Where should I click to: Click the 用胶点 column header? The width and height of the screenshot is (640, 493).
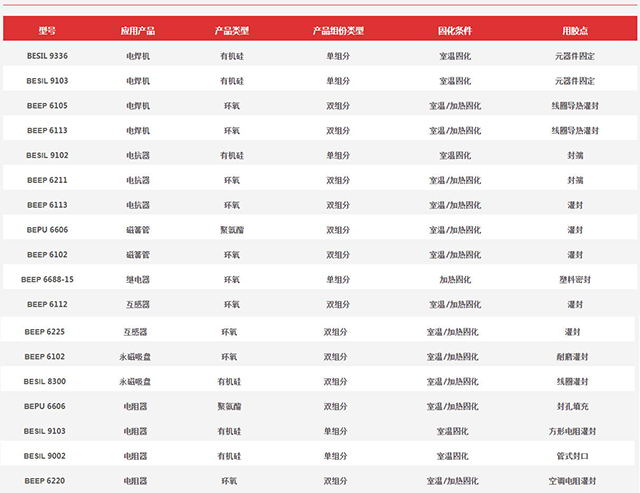pos(574,31)
